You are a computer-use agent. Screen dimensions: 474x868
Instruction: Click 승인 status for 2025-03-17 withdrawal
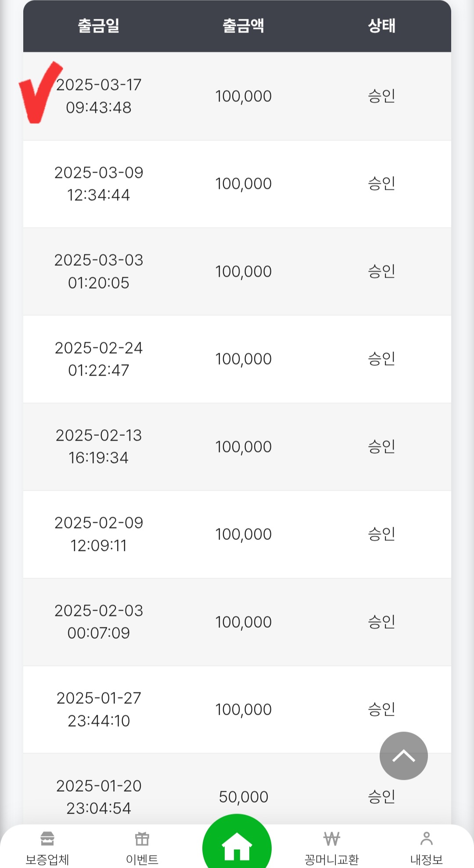(x=381, y=96)
